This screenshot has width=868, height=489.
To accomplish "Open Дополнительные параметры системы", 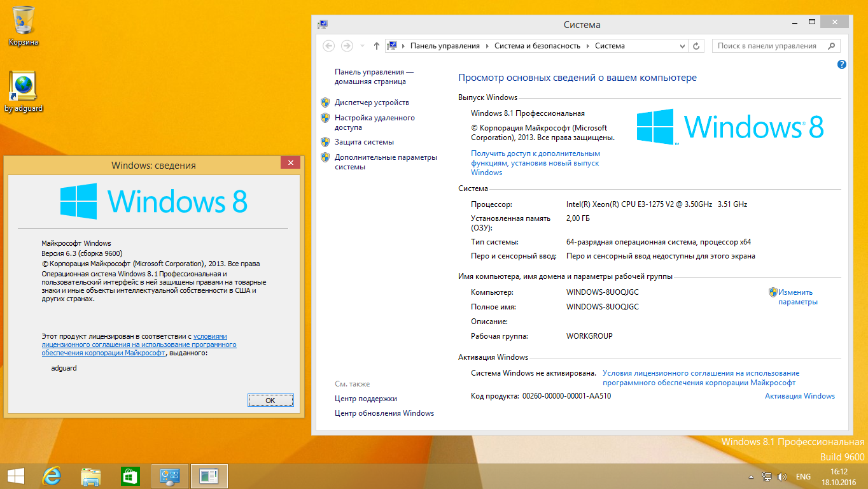I will pyautogui.click(x=386, y=162).
